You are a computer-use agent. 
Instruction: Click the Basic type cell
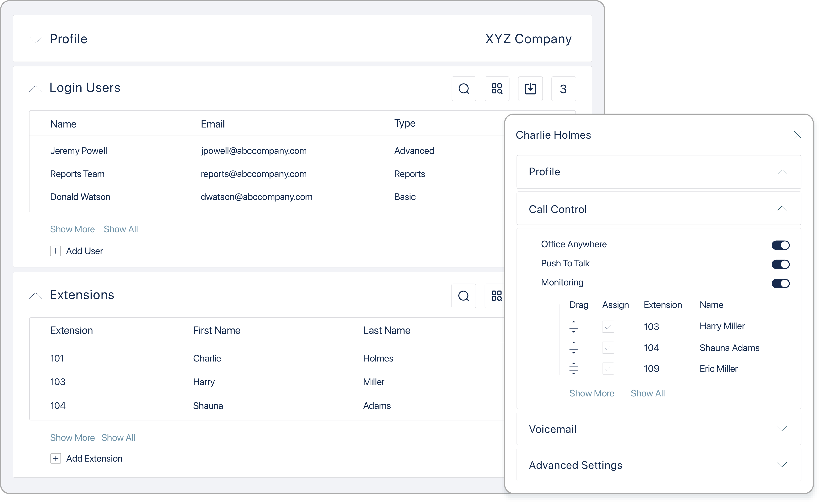click(405, 197)
